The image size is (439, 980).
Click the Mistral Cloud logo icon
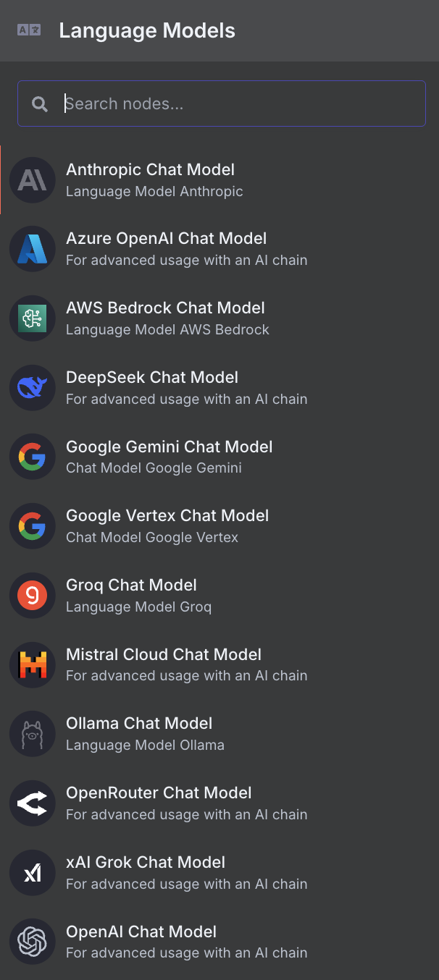point(33,664)
